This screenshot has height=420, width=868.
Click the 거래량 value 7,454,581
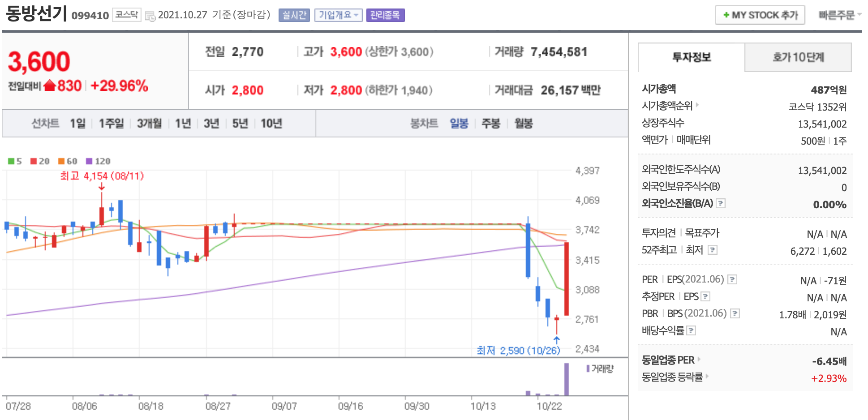[x=559, y=52]
